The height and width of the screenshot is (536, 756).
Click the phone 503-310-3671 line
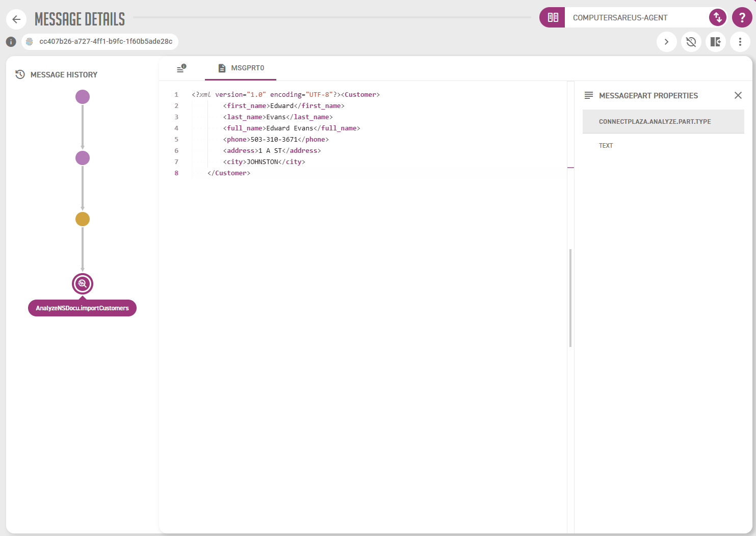(x=276, y=139)
